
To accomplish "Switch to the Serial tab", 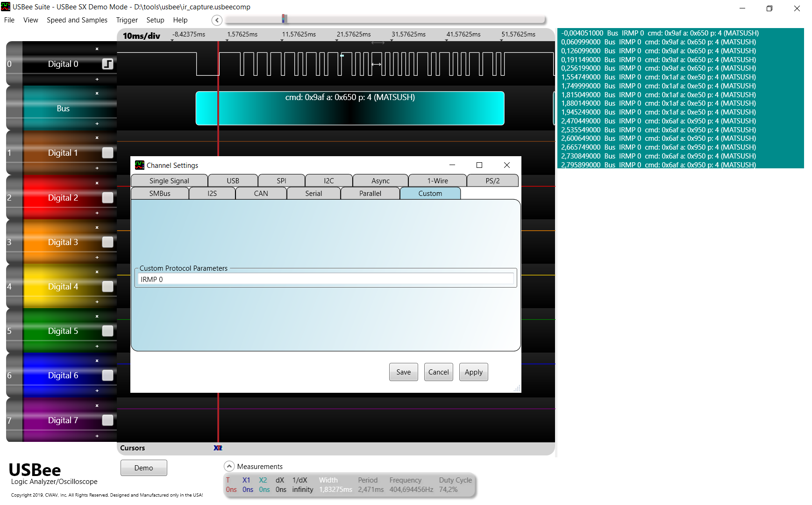I will (313, 193).
